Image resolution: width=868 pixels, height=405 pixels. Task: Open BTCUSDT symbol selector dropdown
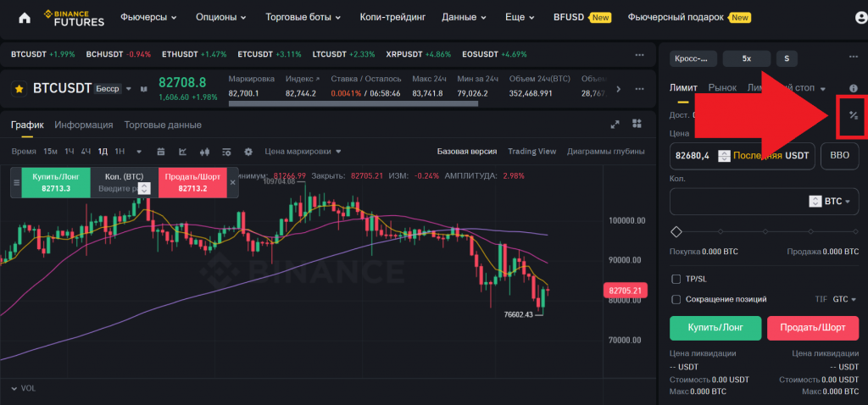pos(129,88)
